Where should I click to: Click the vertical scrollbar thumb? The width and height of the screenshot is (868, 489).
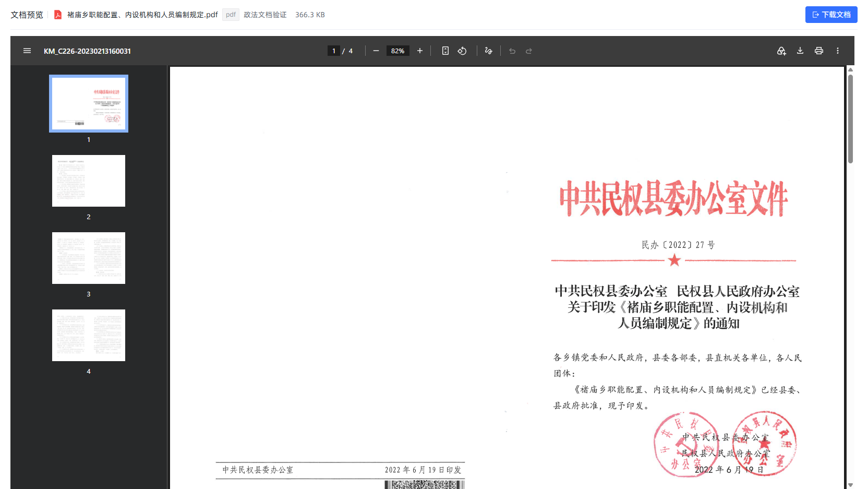(850, 119)
